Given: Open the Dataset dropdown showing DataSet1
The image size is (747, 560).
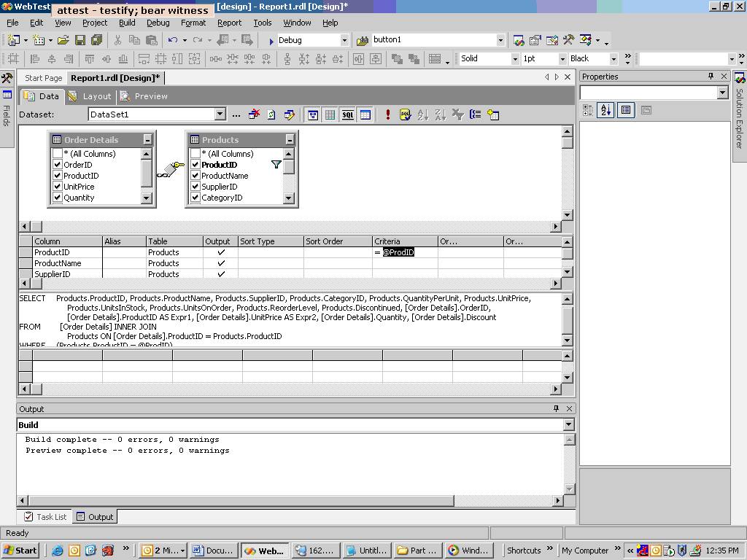Looking at the screenshot, I should click(220, 114).
